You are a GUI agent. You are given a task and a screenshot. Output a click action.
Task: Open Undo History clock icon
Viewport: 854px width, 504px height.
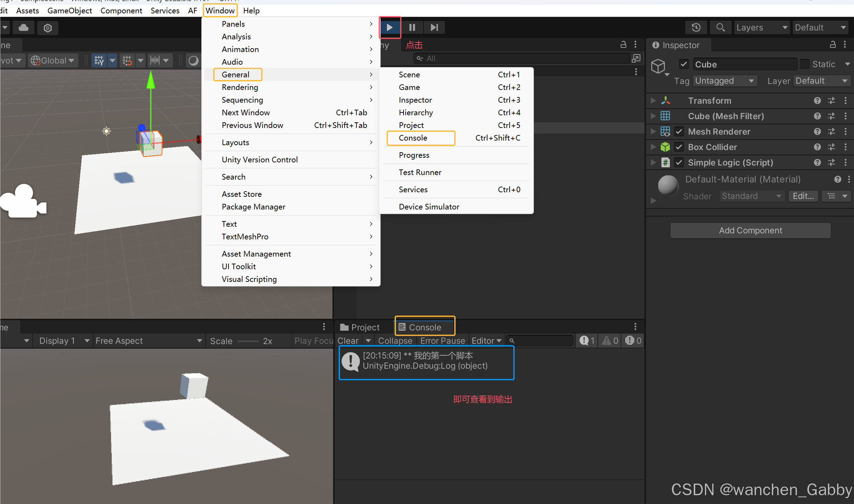pos(696,27)
